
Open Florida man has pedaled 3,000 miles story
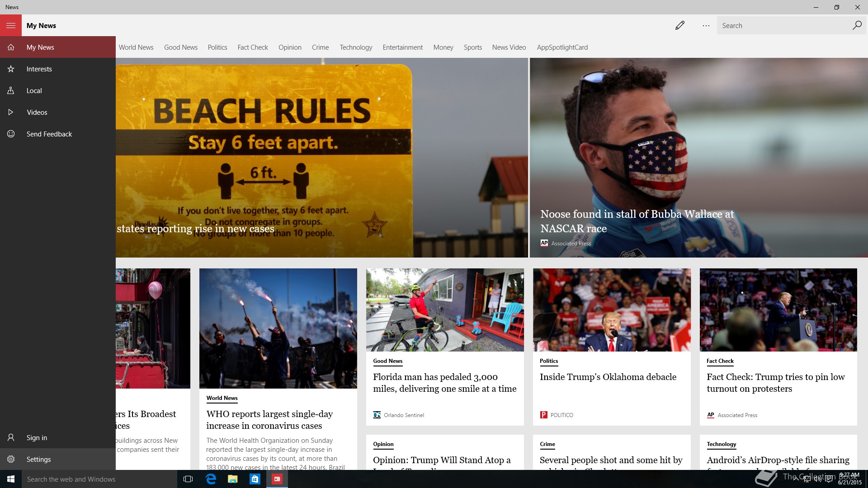click(x=444, y=383)
